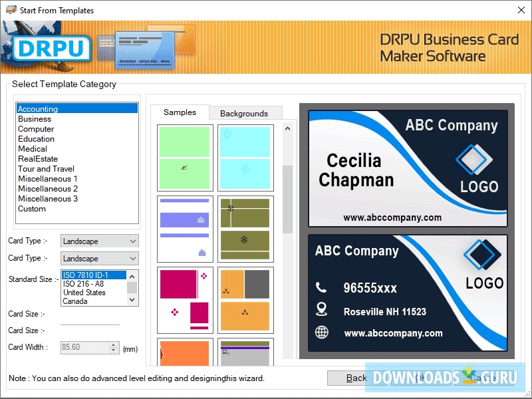Open the first Card Type dropdown
Viewport: 532px width, 399px height.
tap(134, 241)
